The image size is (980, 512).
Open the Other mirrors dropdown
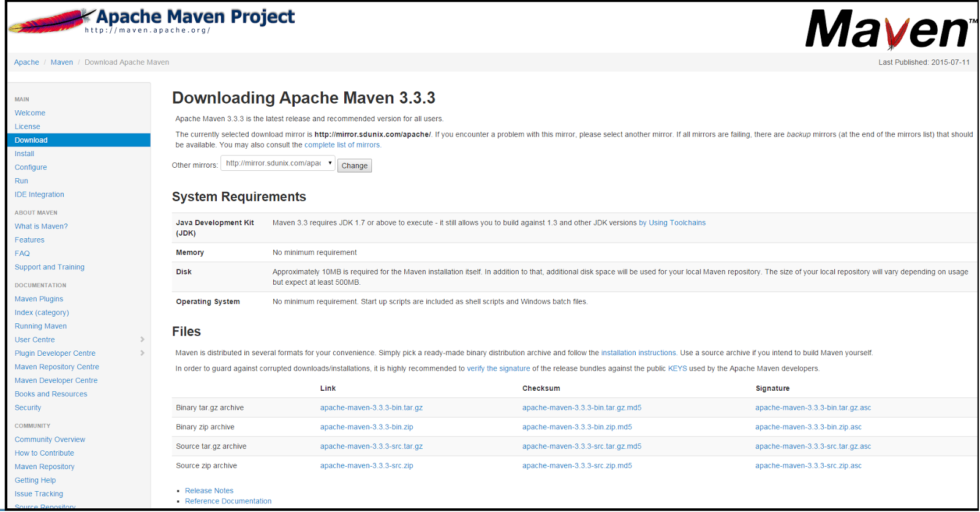click(x=277, y=163)
